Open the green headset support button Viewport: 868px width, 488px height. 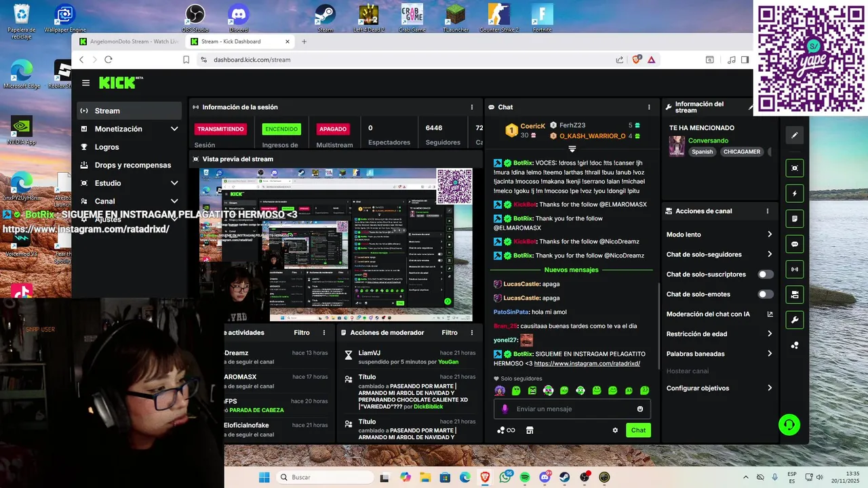789,425
